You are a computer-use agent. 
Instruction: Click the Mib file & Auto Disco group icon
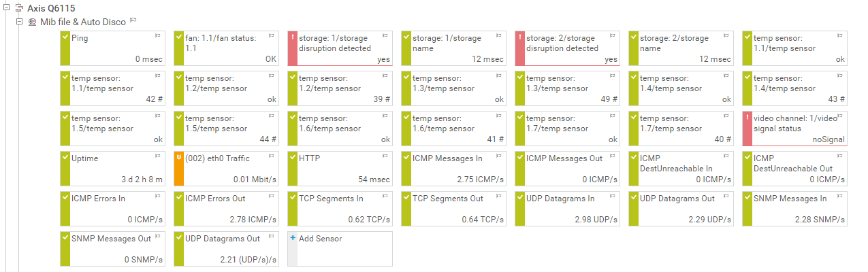(33, 22)
